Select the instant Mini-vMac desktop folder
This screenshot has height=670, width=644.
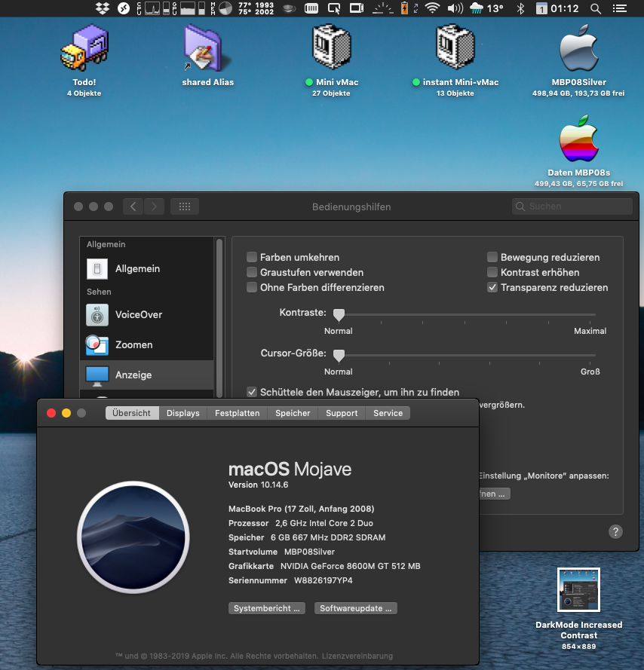pyautogui.click(x=455, y=46)
